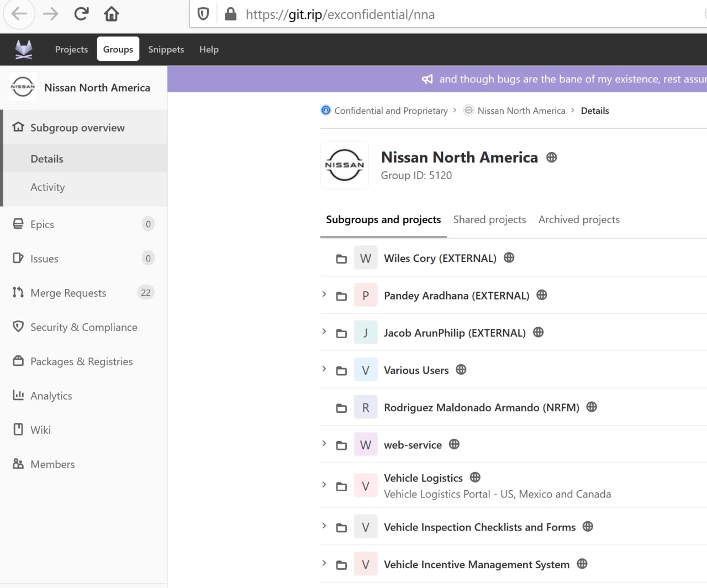Open the Groups menu in top bar
This screenshot has height=588, width=707.
118,49
